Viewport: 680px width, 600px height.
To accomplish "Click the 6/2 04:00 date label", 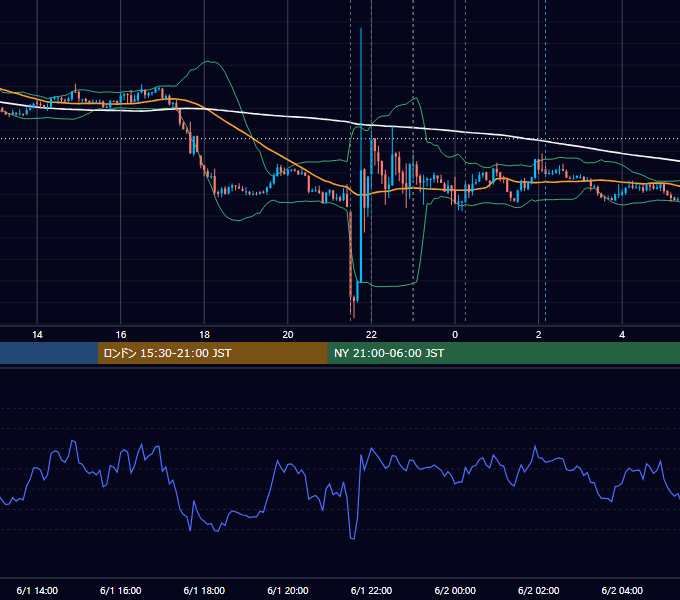I will tap(622, 590).
